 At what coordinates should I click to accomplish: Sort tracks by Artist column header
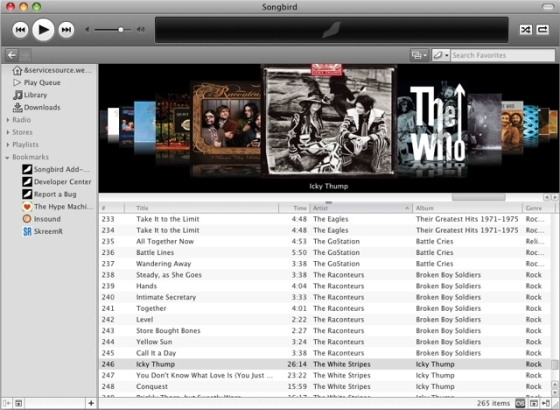pyautogui.click(x=361, y=208)
